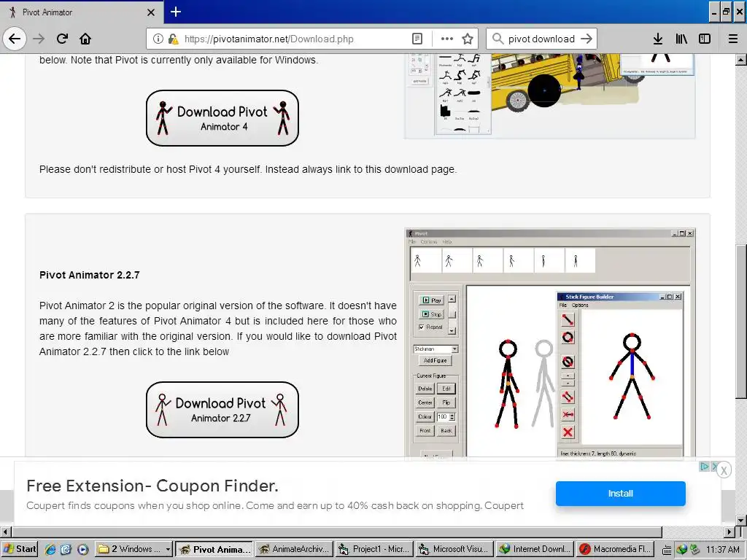Click the Pivot 2 screenshot thumbnail
The image size is (747, 560).
click(x=550, y=343)
